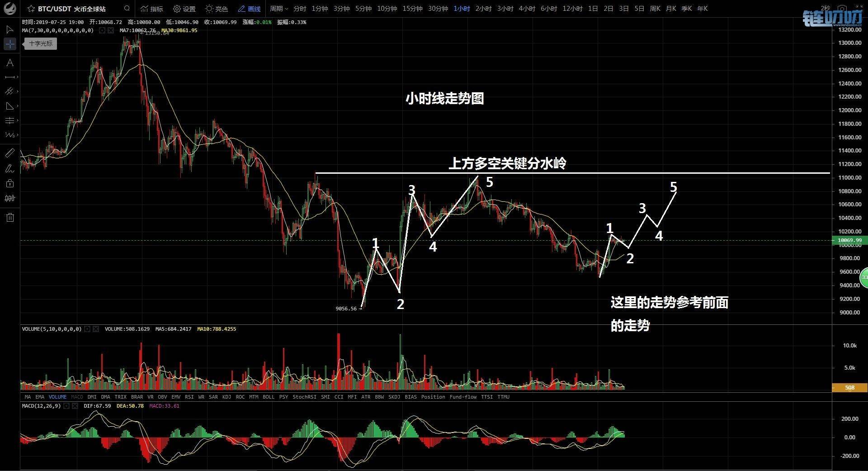Open the 指标 indicators menu
Viewport: 868px width, 471px height.
[x=152, y=9]
